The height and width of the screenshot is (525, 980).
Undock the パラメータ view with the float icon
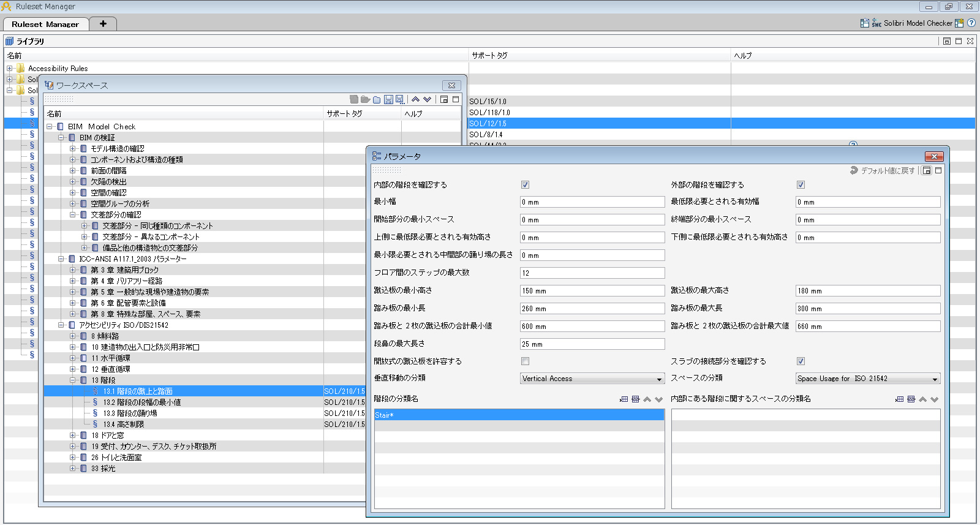[927, 170]
